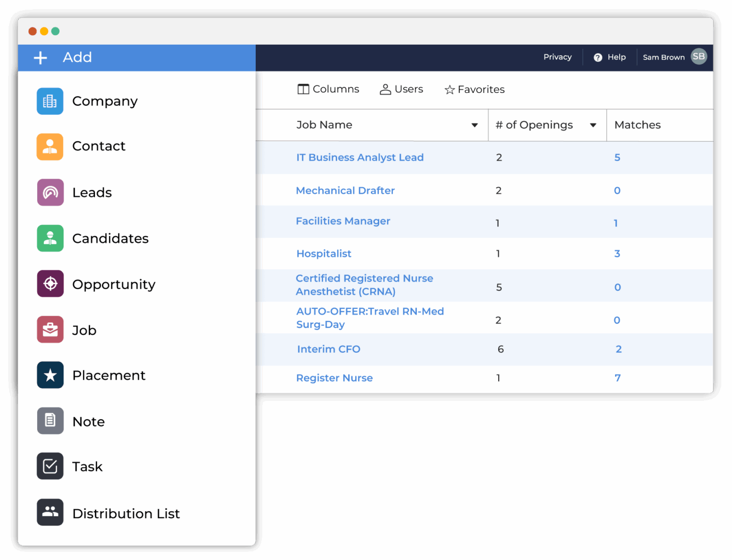Expand the Job Name column dropdown arrow

tap(475, 125)
